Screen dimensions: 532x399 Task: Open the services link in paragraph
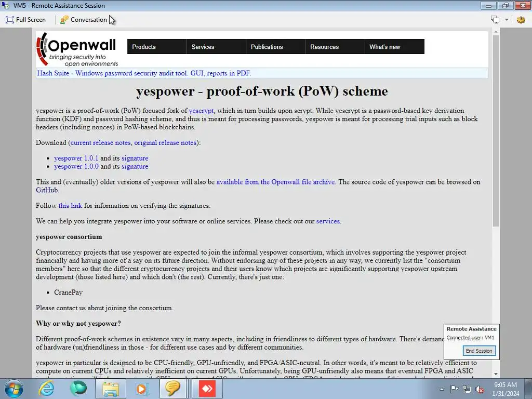point(328,221)
